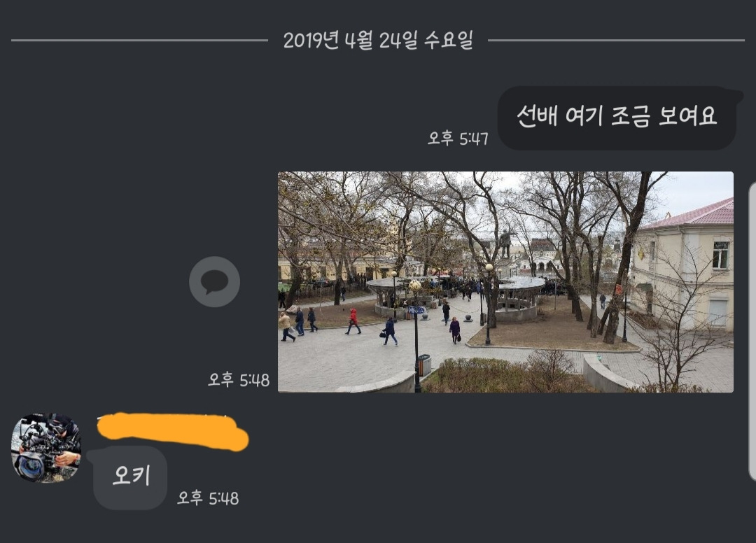Click the red-coated pedestrian in the photo
The width and height of the screenshot is (756, 543).
353,321
